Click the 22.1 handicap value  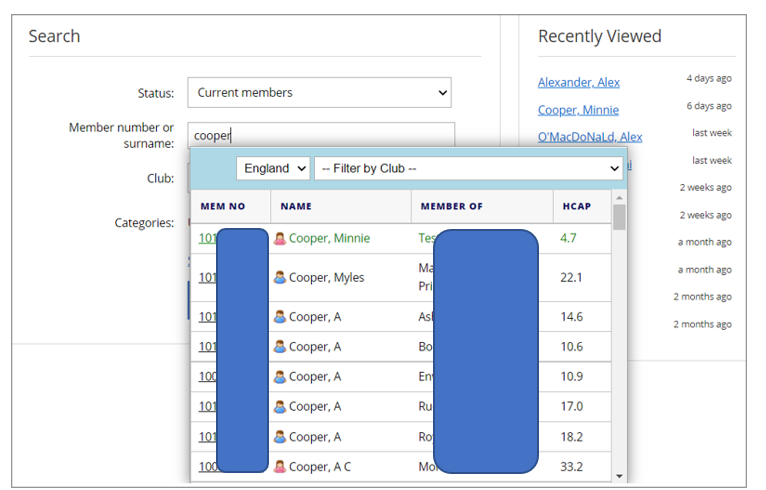click(x=571, y=277)
